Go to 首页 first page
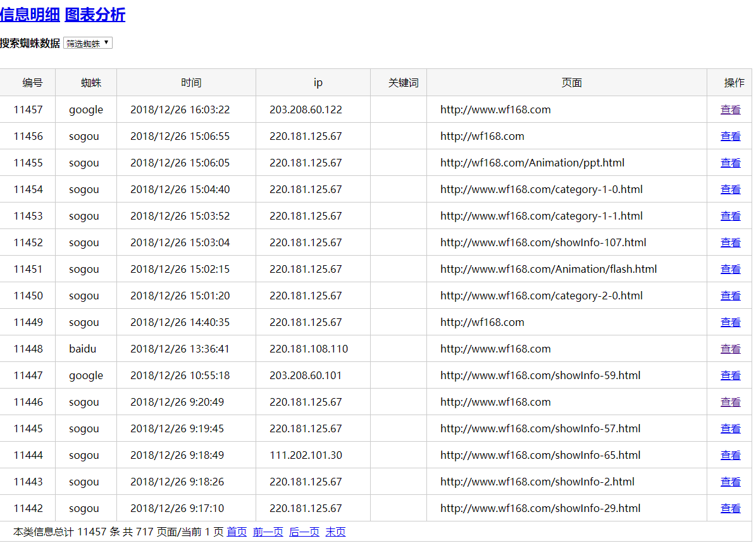Screen dimensions: 756x543 [x=237, y=532]
